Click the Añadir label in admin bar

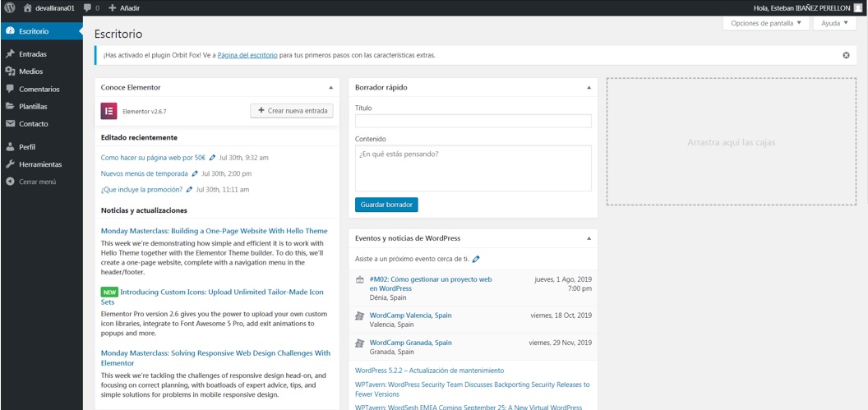(x=130, y=7)
